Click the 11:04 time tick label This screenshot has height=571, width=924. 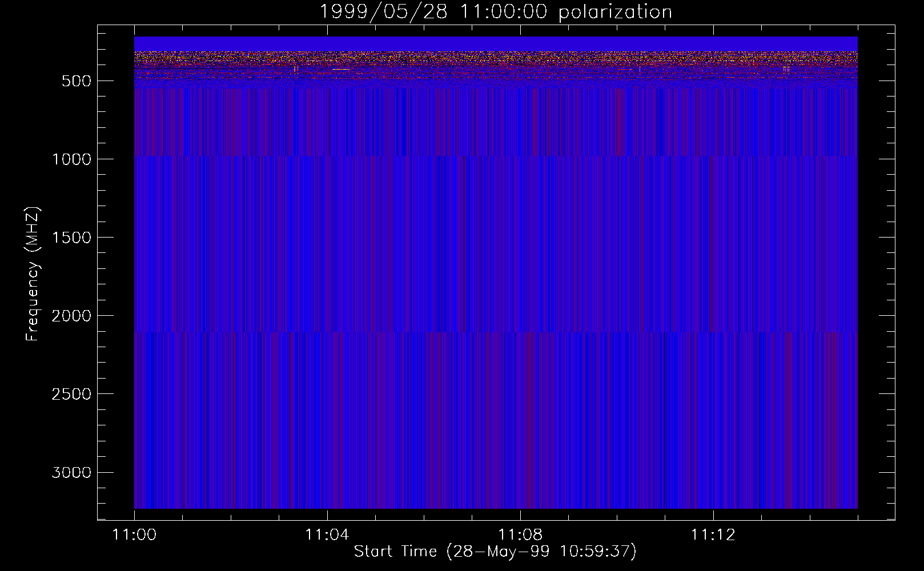point(327,535)
